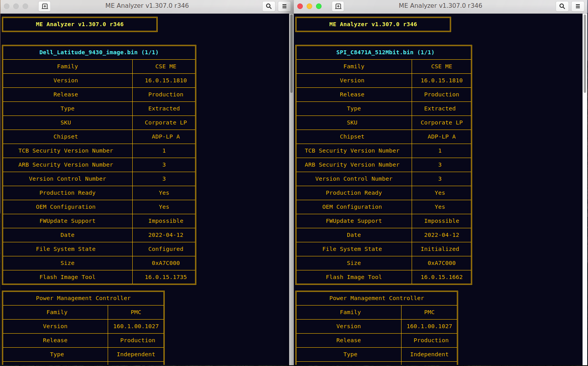Image resolution: width=588 pixels, height=366 pixels.
Task: Click the left window's vertical scrollbar thumb
Action: [291, 53]
